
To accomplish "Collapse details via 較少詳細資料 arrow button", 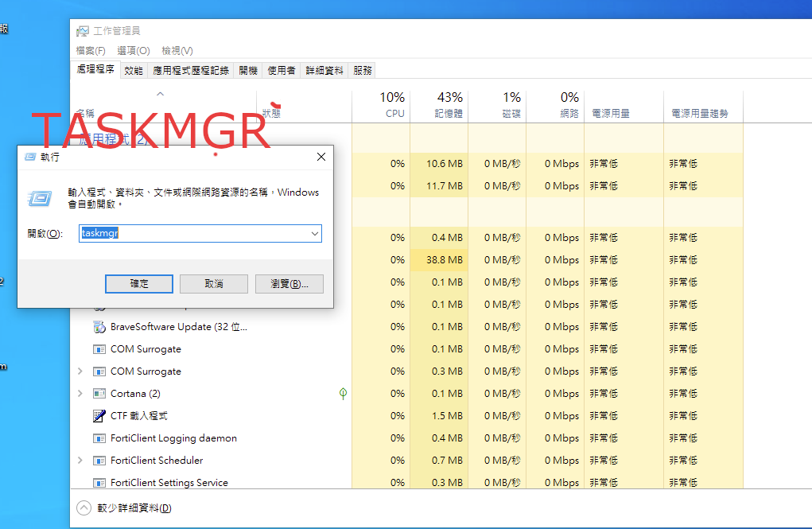I will [x=84, y=508].
